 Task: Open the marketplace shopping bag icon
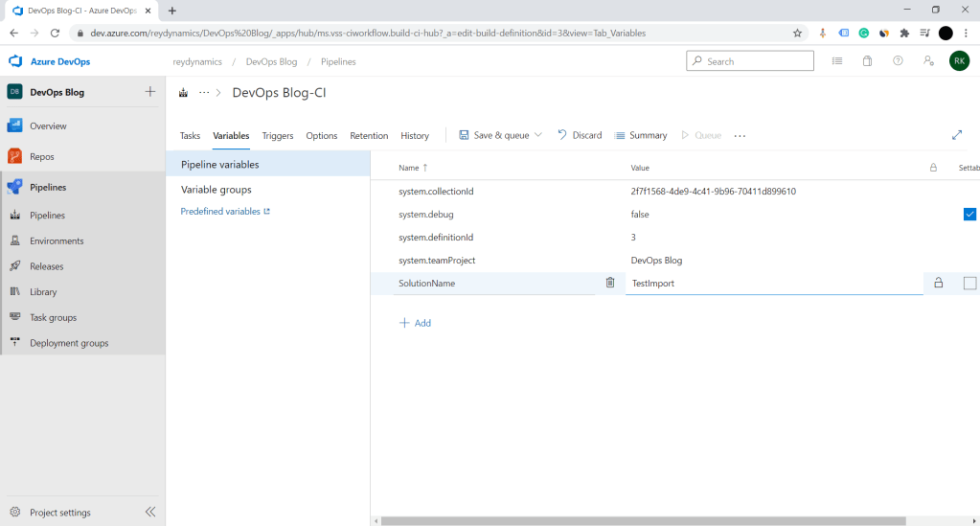[867, 61]
